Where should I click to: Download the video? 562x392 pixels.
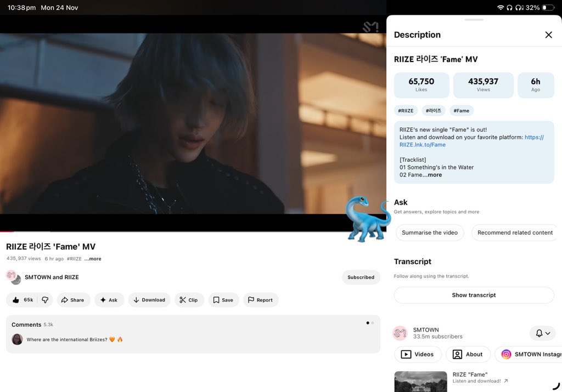[149, 300]
